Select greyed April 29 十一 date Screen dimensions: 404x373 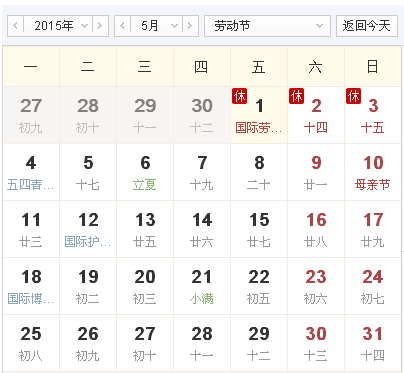pyautogui.click(x=145, y=115)
